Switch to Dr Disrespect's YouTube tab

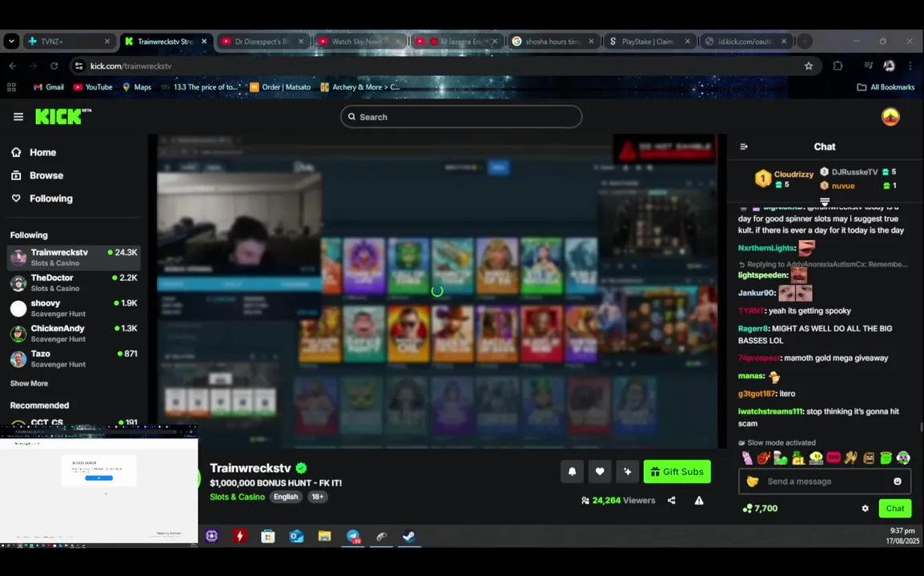click(263, 42)
